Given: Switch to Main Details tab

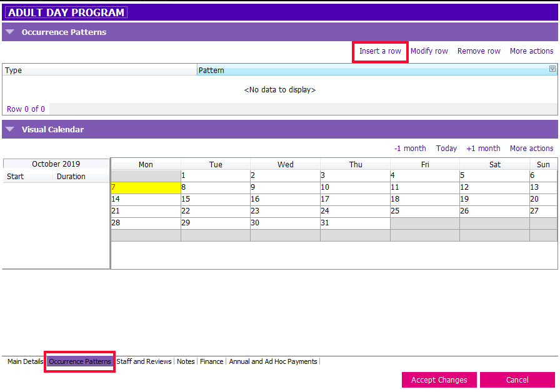Looking at the screenshot, I should [x=25, y=361].
